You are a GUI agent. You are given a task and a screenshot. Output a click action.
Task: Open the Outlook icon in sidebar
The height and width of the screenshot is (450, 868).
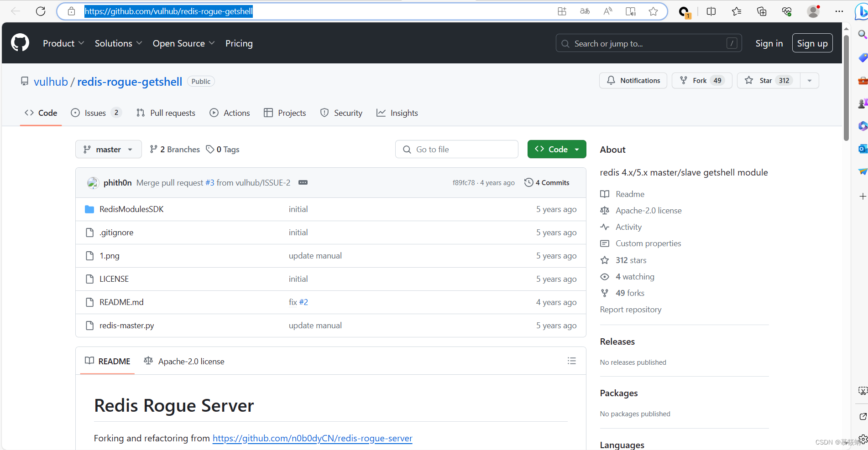point(863,149)
